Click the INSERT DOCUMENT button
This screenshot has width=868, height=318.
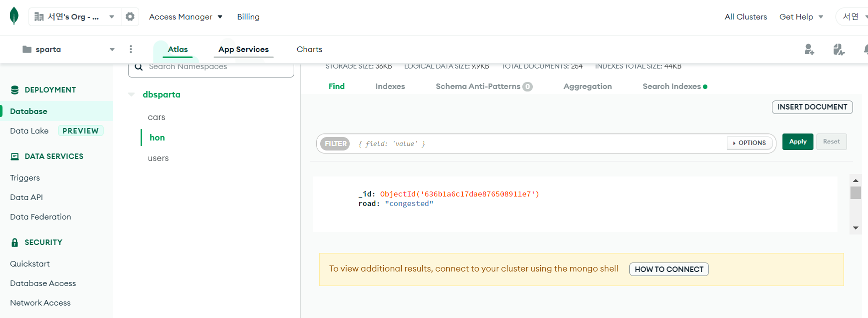coord(812,107)
